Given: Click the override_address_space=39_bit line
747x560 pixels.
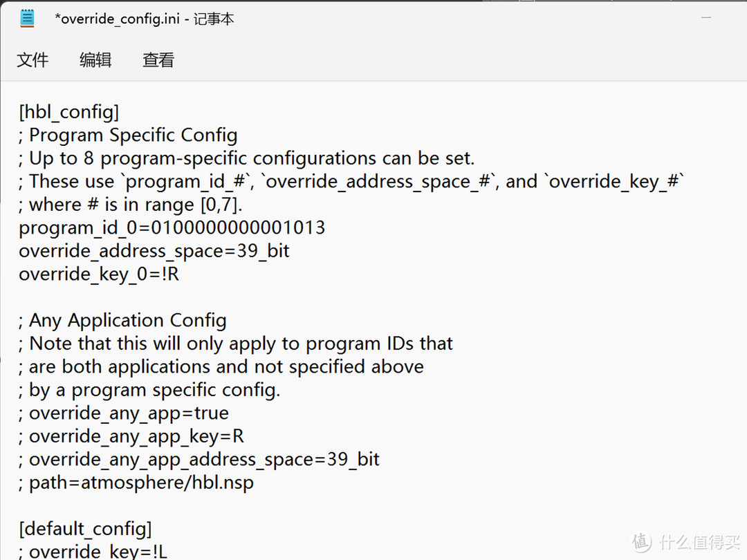Looking at the screenshot, I should click(x=154, y=252).
